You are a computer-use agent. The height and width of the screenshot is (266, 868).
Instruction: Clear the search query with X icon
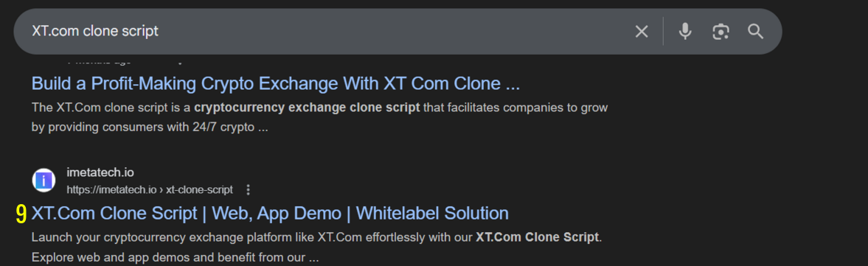641,32
